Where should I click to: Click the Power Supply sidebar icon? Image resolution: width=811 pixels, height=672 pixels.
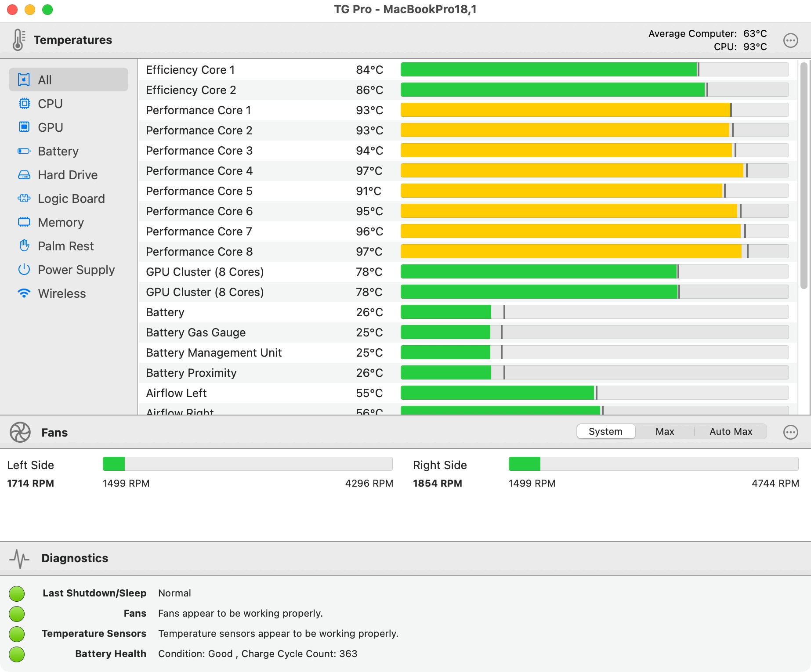pos(24,270)
